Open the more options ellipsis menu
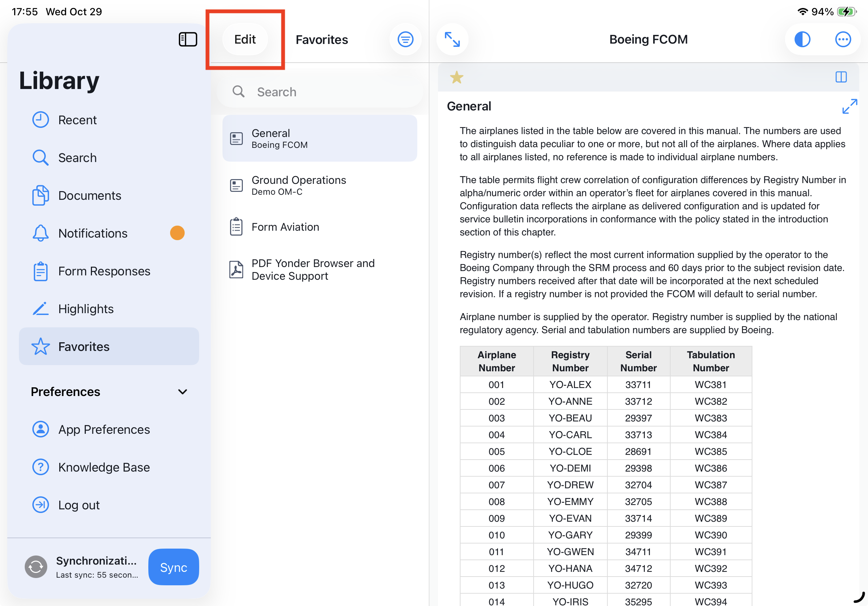 tap(842, 39)
